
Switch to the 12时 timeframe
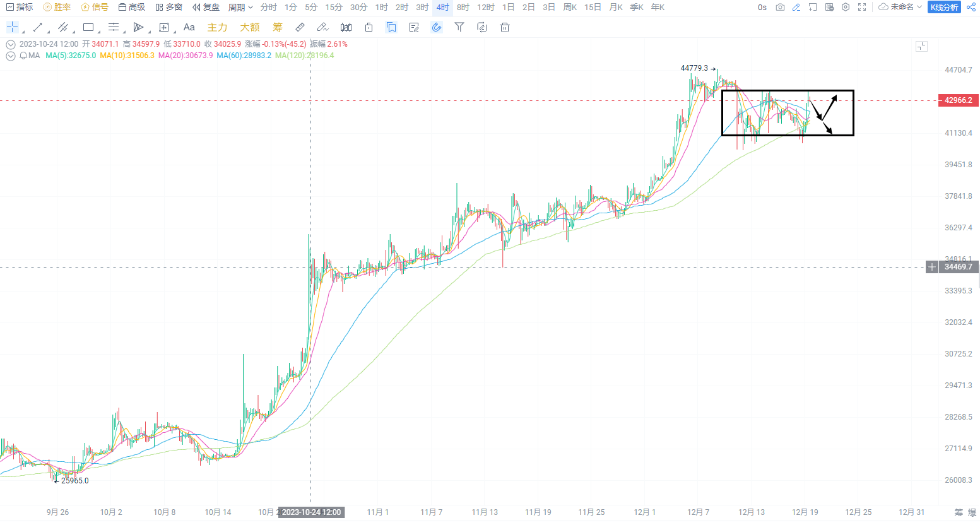pyautogui.click(x=486, y=7)
